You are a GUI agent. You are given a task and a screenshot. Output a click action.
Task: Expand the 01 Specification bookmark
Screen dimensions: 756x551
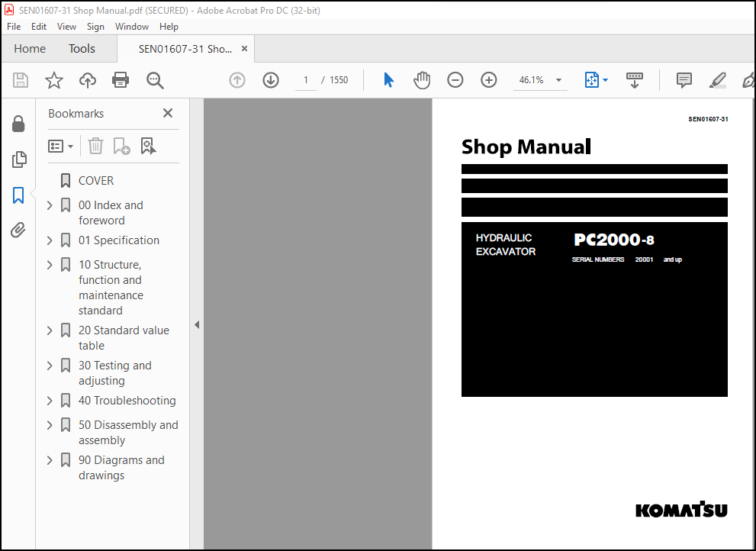[50, 240]
